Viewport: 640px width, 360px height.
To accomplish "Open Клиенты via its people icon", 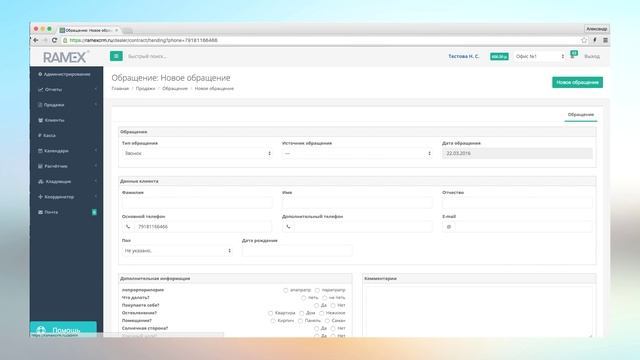I will [40, 120].
